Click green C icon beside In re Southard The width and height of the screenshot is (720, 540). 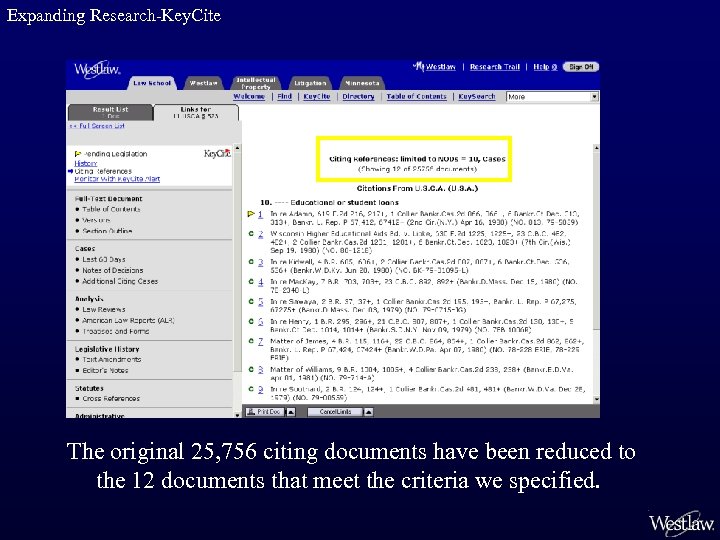click(x=251, y=389)
